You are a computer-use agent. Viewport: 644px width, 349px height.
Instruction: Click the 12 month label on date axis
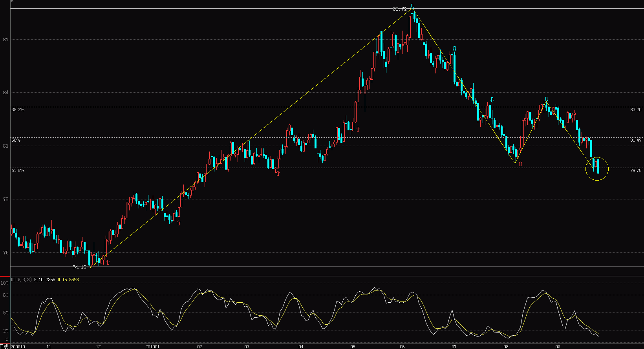pyautogui.click(x=98, y=347)
